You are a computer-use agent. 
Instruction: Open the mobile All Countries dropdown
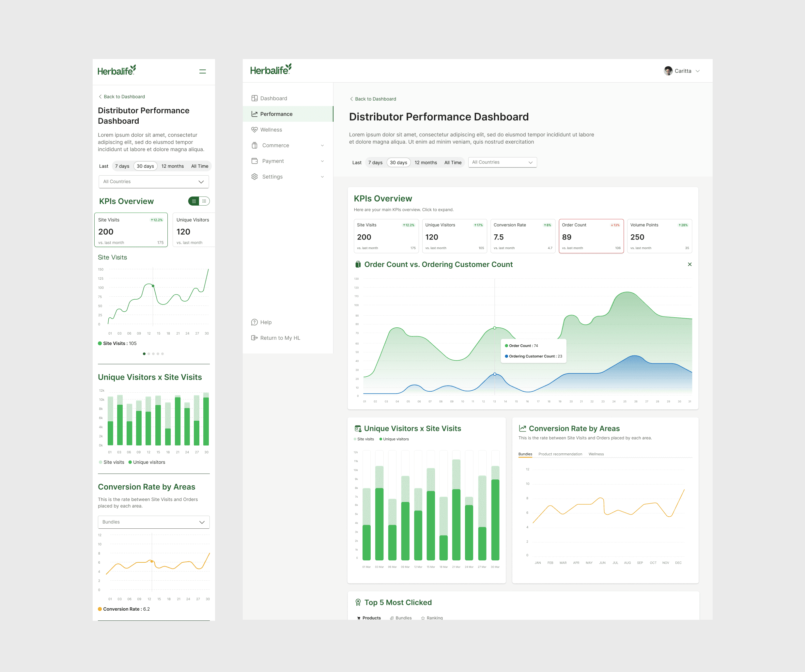(154, 182)
